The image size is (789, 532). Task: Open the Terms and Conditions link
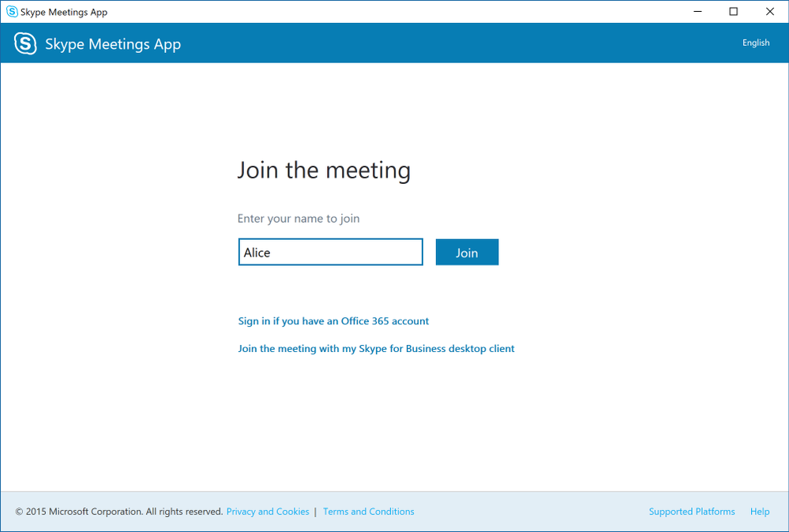tap(369, 511)
